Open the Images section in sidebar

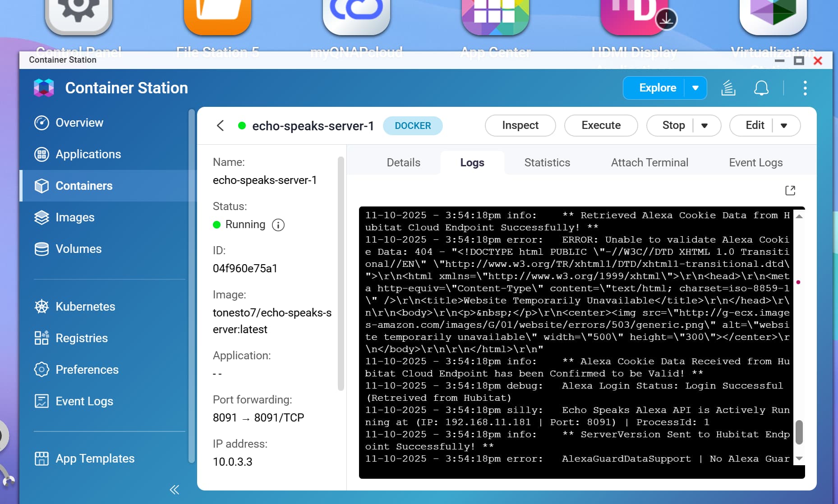click(x=75, y=217)
